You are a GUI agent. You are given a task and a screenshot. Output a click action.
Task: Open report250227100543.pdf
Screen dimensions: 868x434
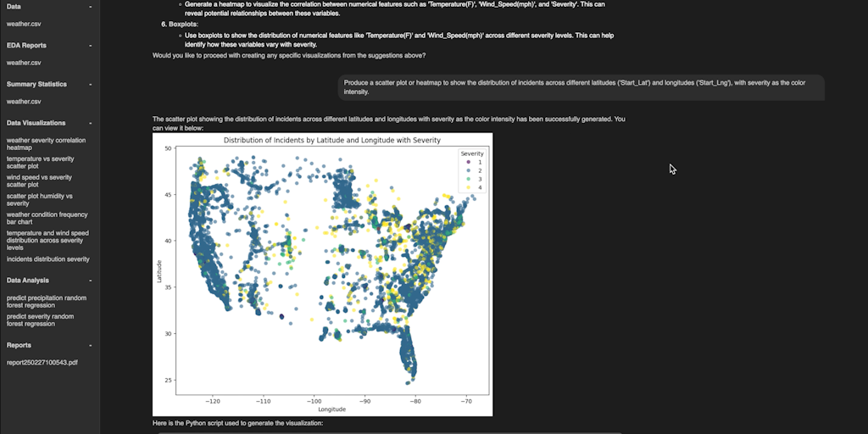click(42, 363)
